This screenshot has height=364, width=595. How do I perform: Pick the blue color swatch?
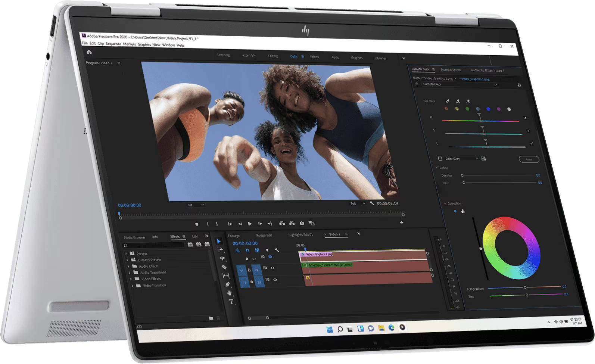click(x=488, y=109)
